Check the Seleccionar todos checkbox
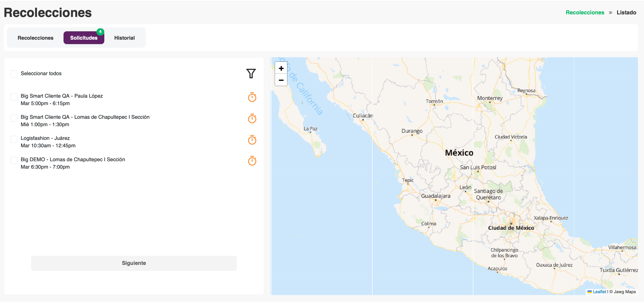 [x=14, y=74]
